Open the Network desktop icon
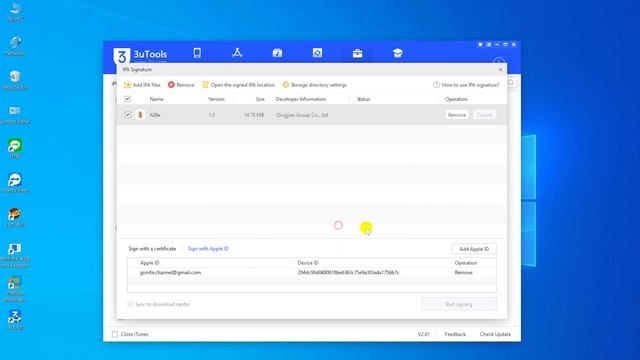 coord(16,46)
